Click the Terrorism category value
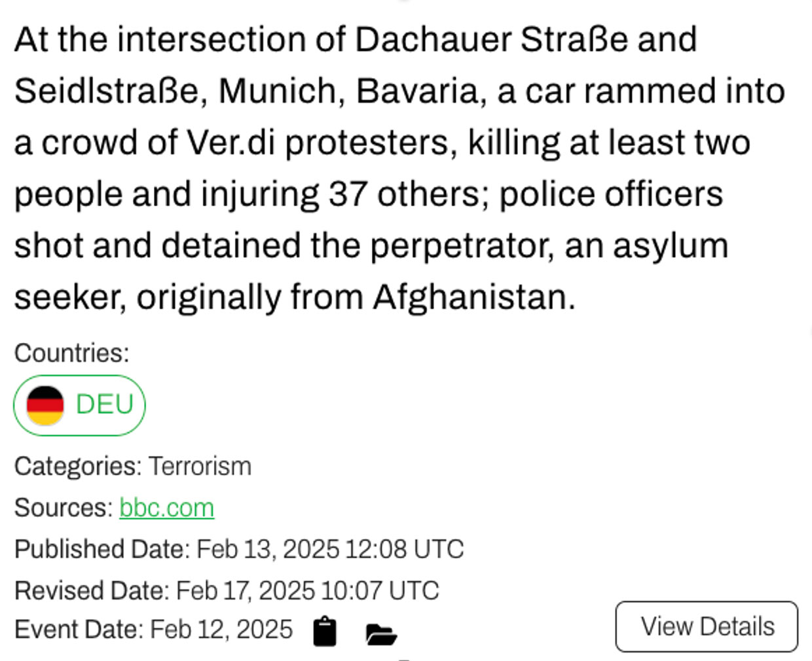 [x=200, y=467]
